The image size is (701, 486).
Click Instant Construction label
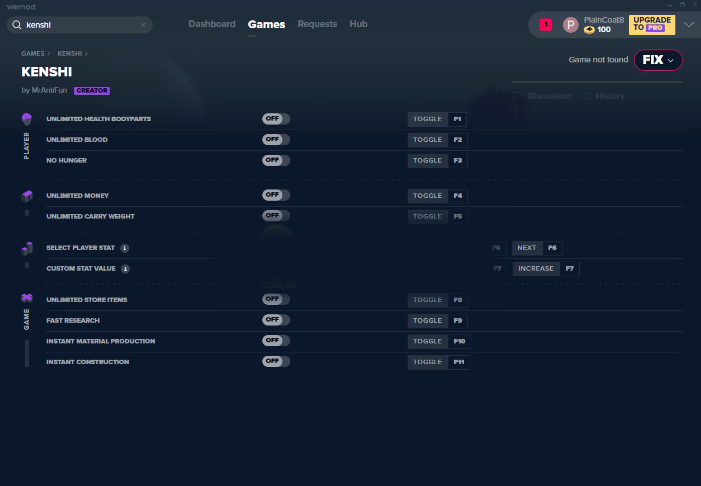(88, 362)
